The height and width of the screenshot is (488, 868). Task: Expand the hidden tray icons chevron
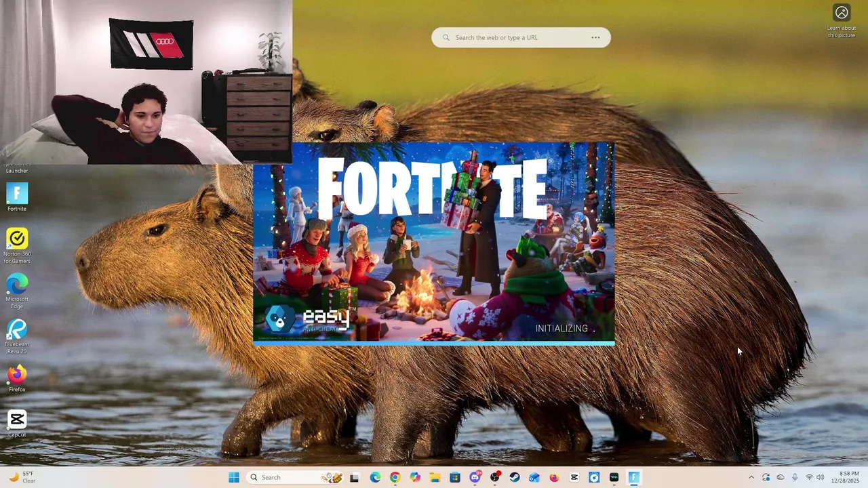coord(751,477)
